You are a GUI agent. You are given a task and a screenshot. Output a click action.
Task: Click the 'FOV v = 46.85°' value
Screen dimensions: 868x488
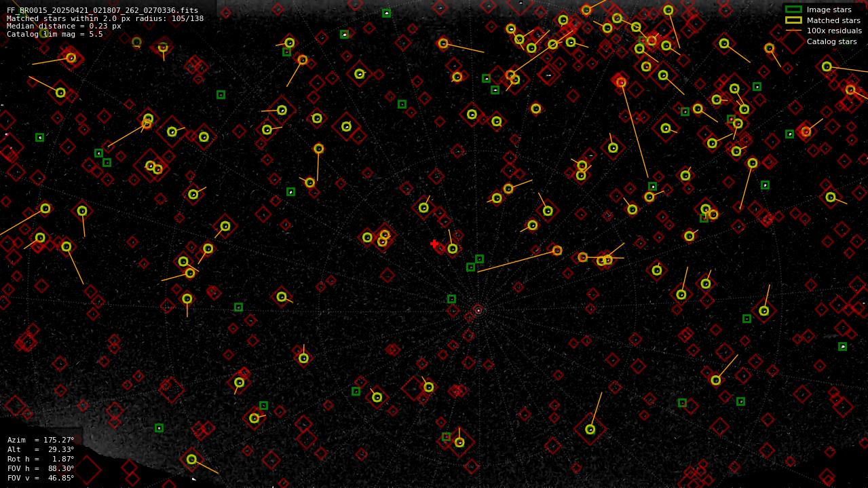pyautogui.click(x=41, y=478)
